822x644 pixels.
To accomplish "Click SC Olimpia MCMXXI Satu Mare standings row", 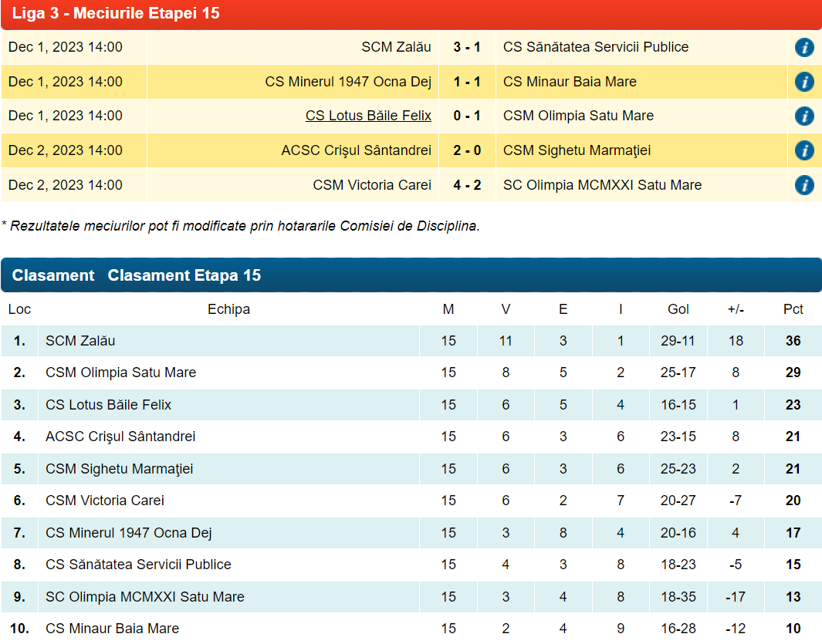I will 144,597.
